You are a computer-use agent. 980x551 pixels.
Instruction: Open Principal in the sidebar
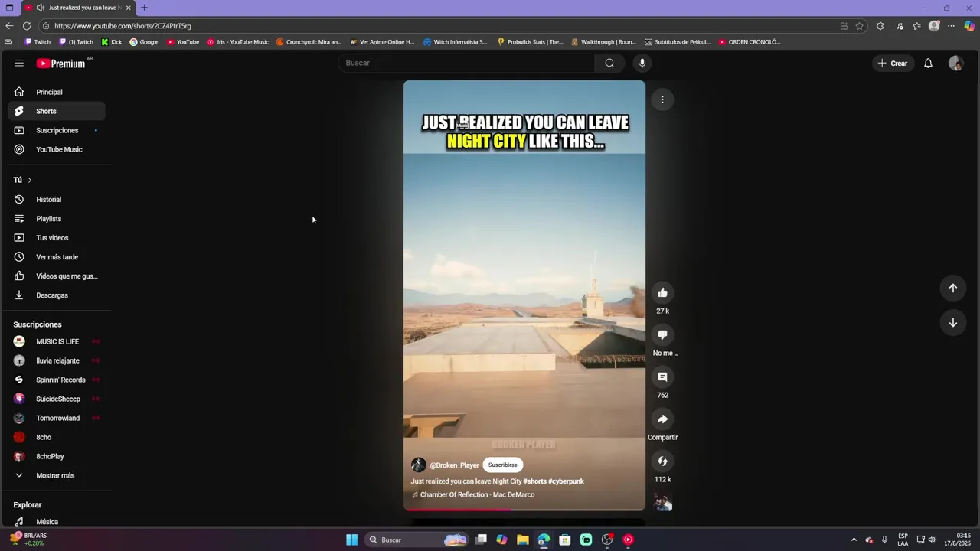tap(56, 92)
